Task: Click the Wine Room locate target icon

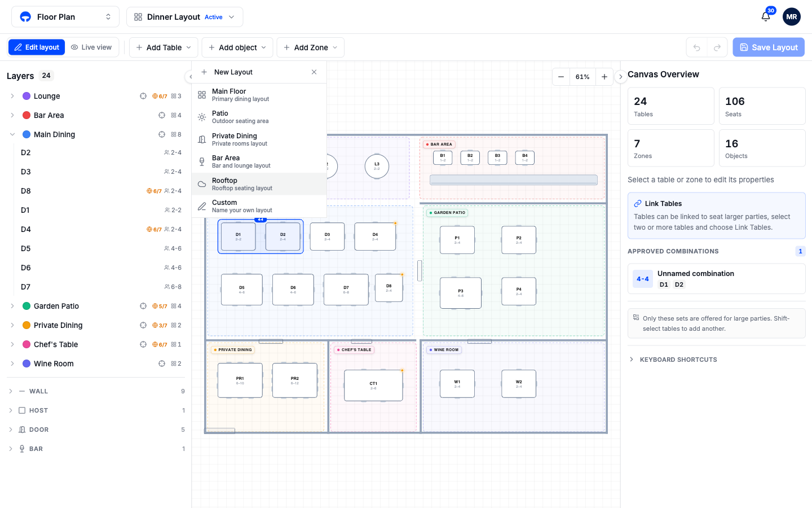Action: pos(162,364)
